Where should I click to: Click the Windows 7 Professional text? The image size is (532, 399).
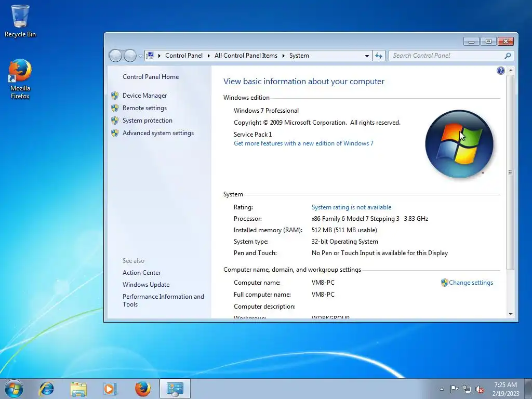[266, 111]
